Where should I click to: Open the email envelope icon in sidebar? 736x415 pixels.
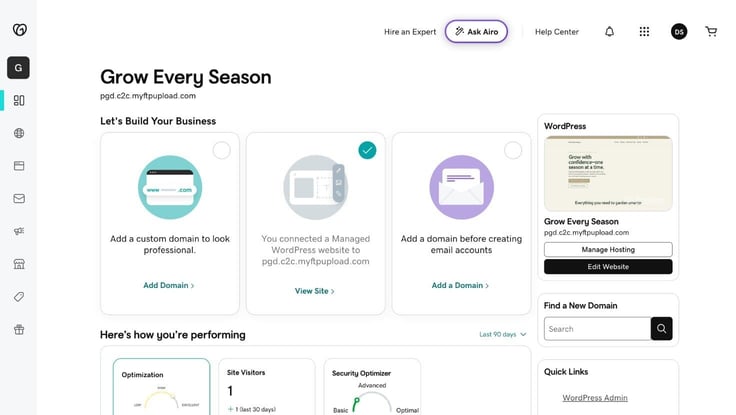tap(19, 199)
